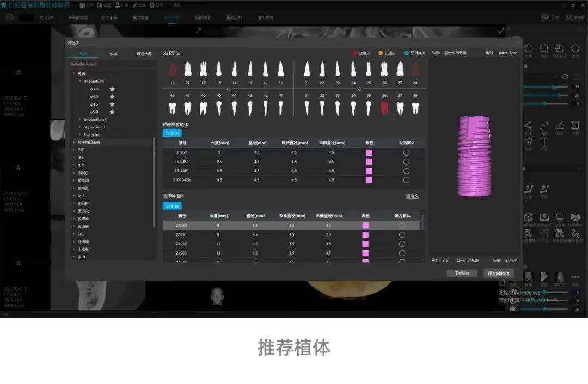The image size is (588, 384).
Task: Choose tooth 46 in the lower row
Action: pos(203,108)
